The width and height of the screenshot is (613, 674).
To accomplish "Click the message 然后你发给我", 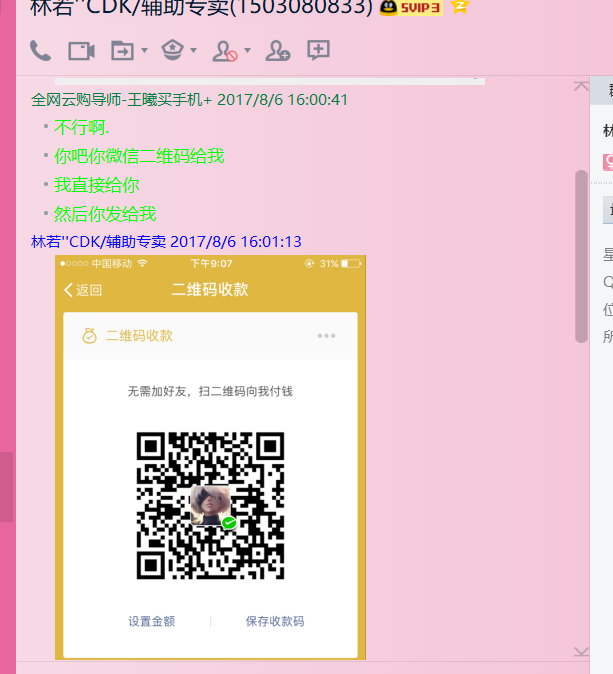I will (105, 214).
